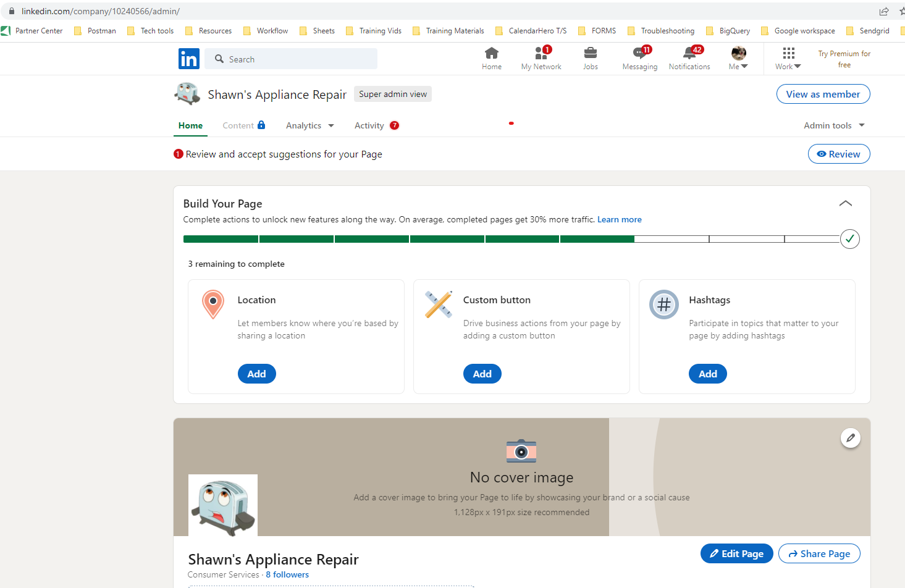Open the Jobs briefcase icon

591,59
